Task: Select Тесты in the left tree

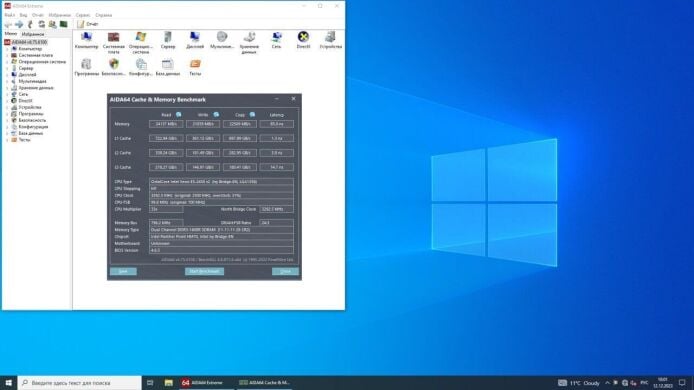Action: 24,139
